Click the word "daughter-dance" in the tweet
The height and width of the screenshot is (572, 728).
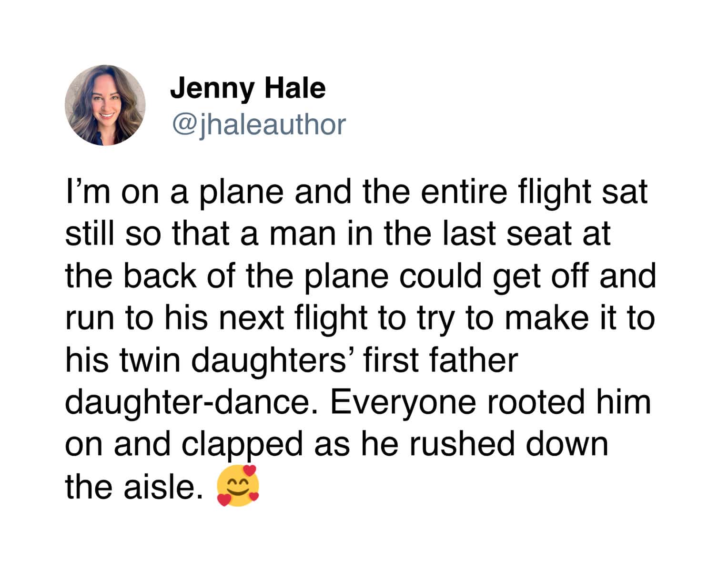tap(192, 402)
